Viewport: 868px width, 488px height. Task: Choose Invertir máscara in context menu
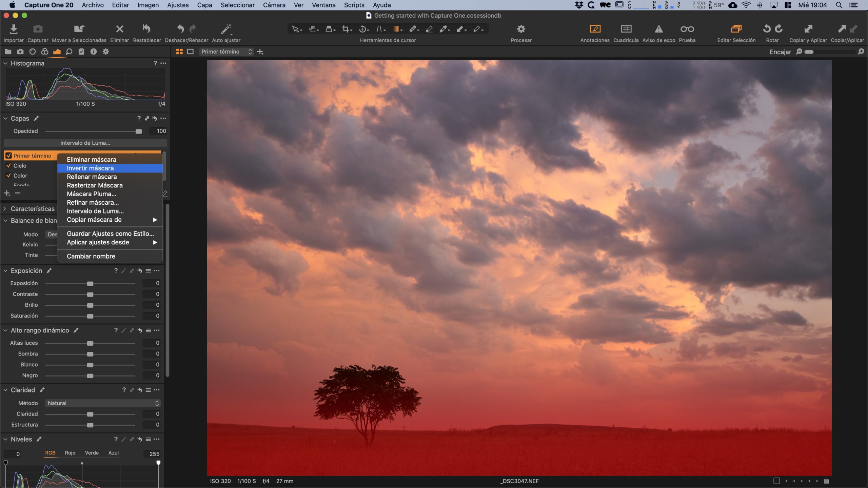tap(110, 168)
